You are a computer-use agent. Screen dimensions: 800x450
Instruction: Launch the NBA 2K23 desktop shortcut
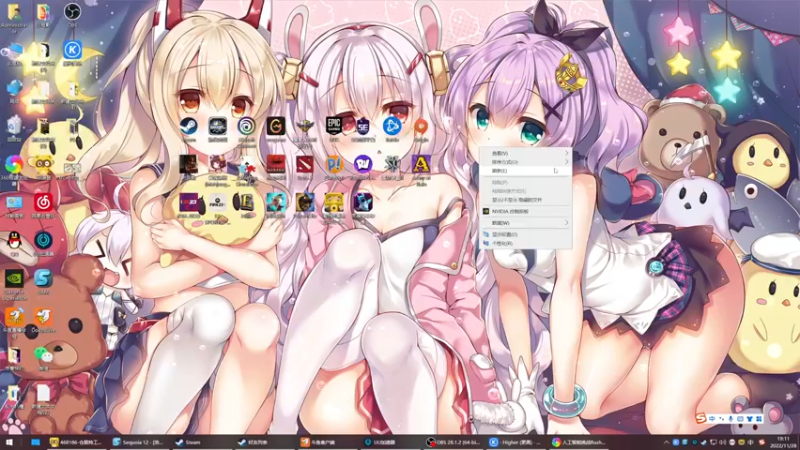coord(189,205)
